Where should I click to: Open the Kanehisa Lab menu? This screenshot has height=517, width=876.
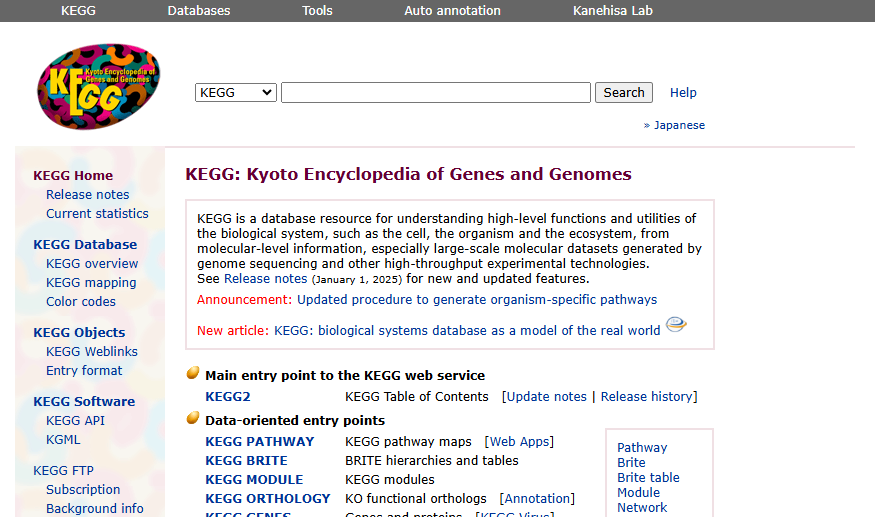pyautogui.click(x=613, y=11)
